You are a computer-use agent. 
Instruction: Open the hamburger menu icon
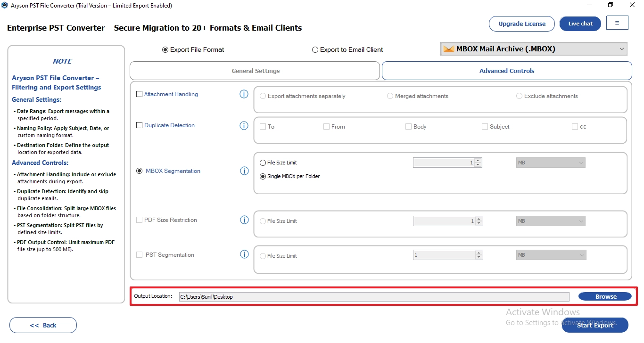click(x=617, y=23)
